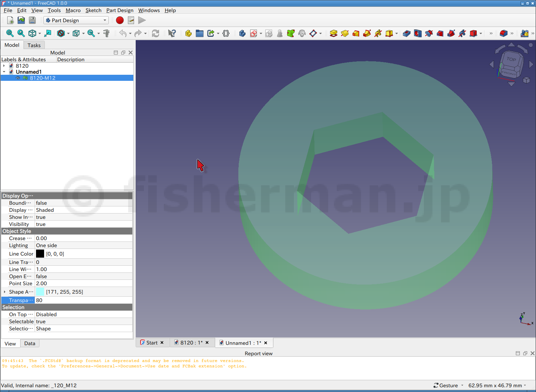Click the What's This help icon
The image size is (536, 392).
pos(172,33)
